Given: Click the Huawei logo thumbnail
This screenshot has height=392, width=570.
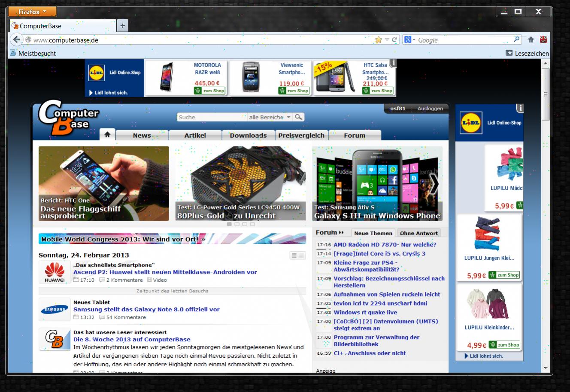Looking at the screenshot, I should pos(55,272).
